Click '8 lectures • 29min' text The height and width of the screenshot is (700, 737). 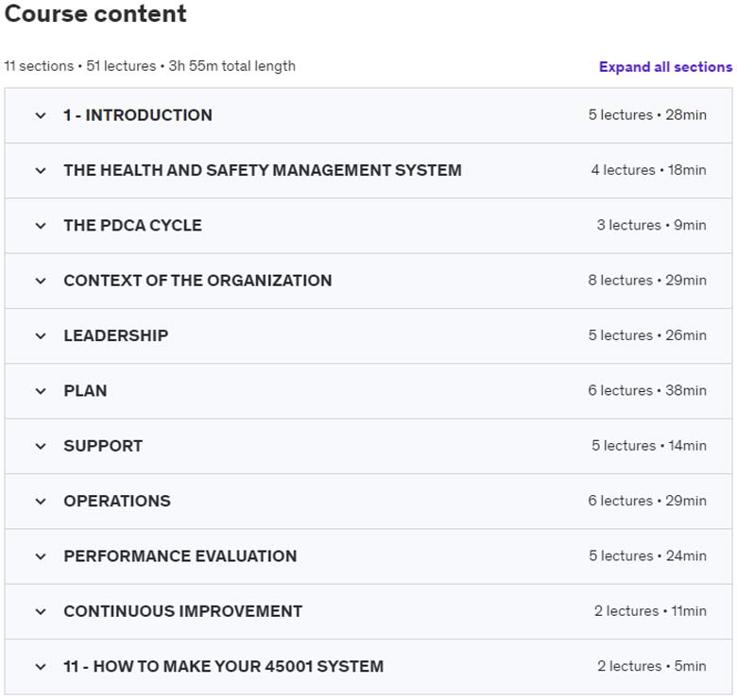pos(647,281)
